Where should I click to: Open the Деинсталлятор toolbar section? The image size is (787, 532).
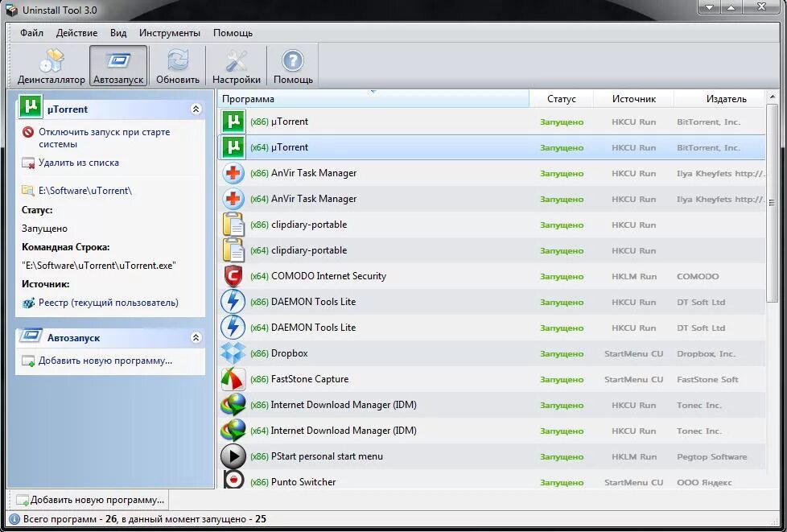point(52,66)
